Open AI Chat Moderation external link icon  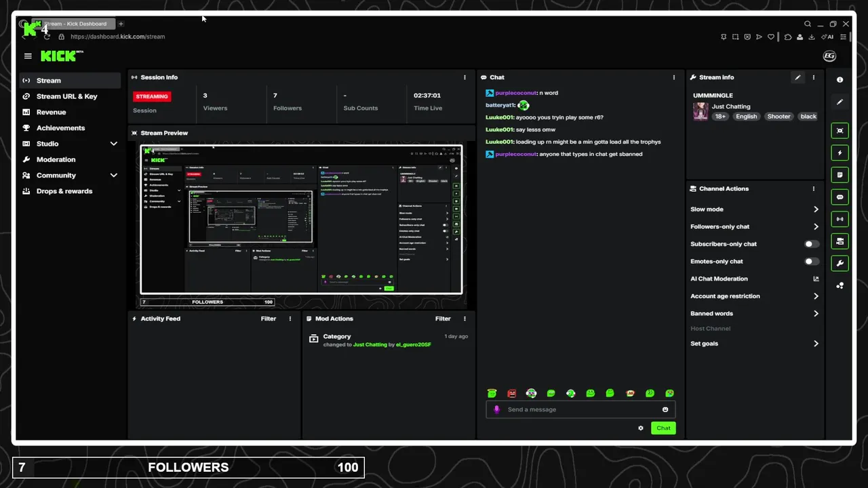[x=816, y=279]
